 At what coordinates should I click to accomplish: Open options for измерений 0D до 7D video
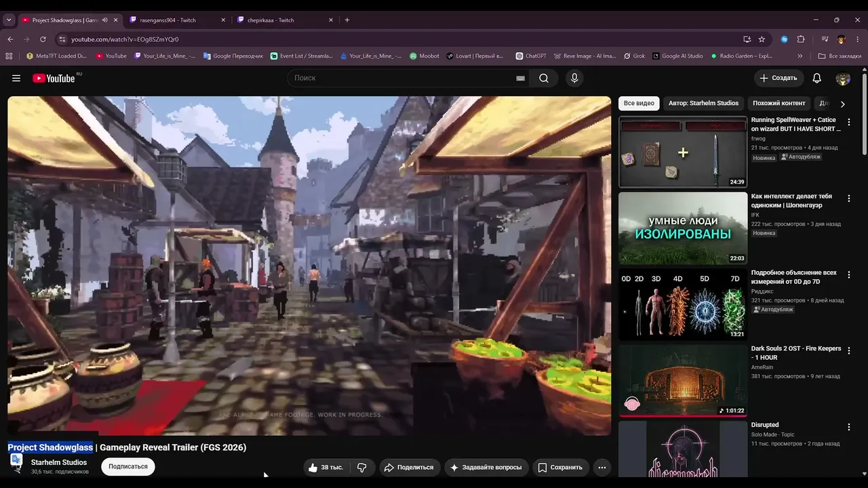pos(848,275)
